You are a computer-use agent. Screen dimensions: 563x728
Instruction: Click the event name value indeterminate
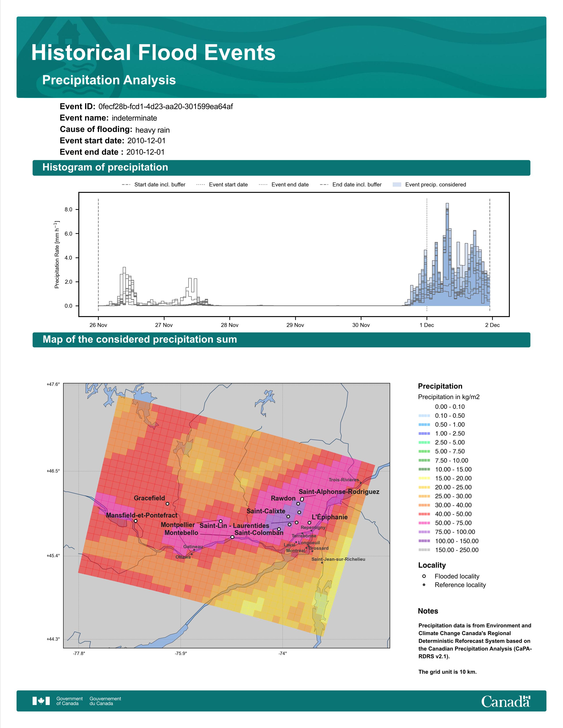[x=134, y=118]
